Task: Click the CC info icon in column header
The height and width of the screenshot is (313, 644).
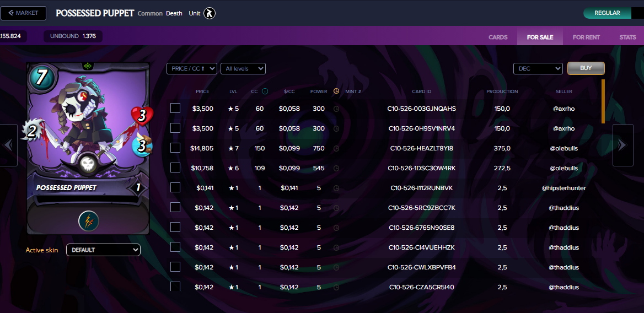Action: [x=265, y=91]
